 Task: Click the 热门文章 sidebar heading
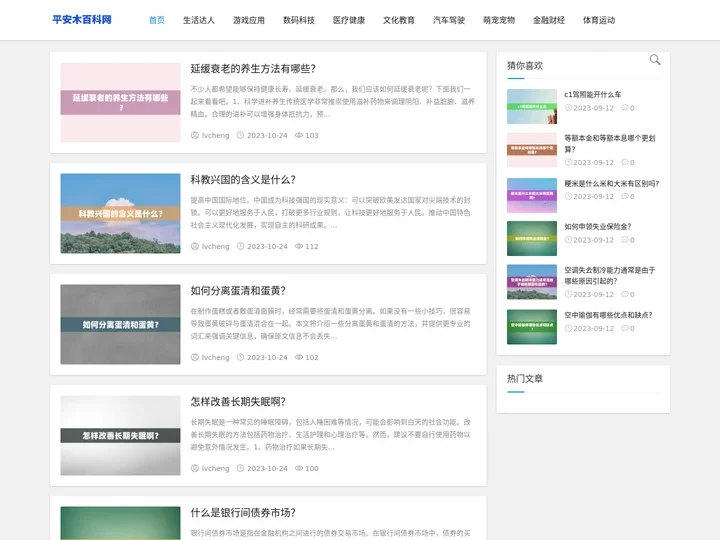pyautogui.click(x=525, y=379)
